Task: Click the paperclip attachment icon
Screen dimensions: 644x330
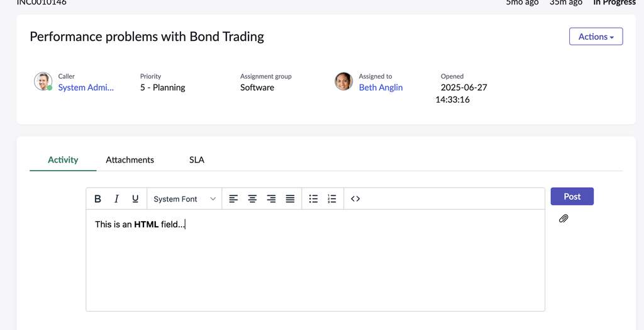Action: (563, 219)
